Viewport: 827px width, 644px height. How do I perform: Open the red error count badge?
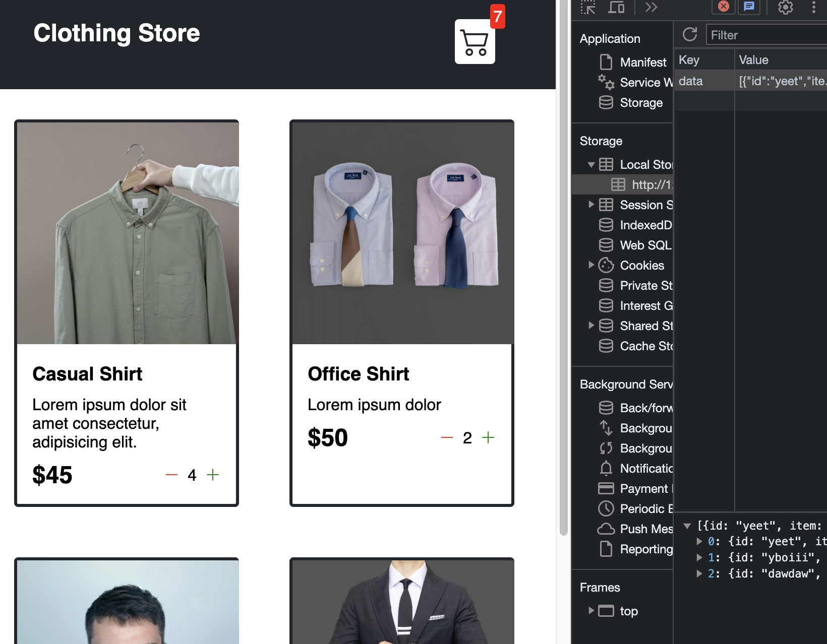coord(723,7)
